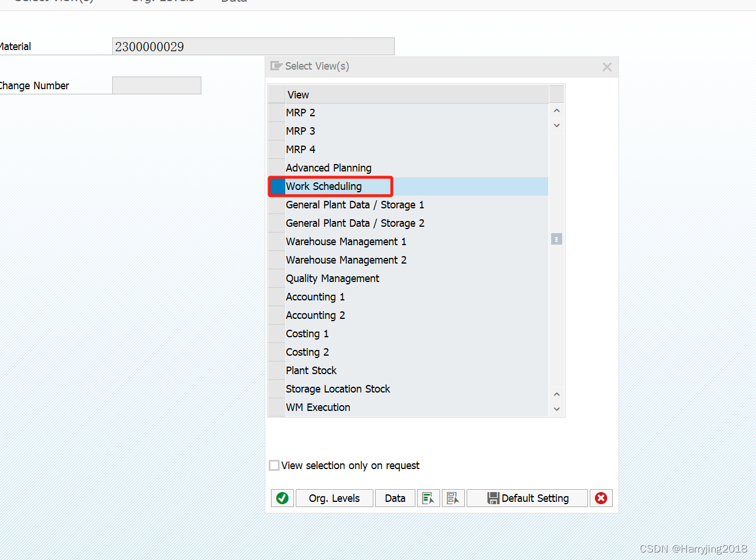Select the Advanced Planning view
Image resolution: width=756 pixels, height=560 pixels.
(x=329, y=168)
